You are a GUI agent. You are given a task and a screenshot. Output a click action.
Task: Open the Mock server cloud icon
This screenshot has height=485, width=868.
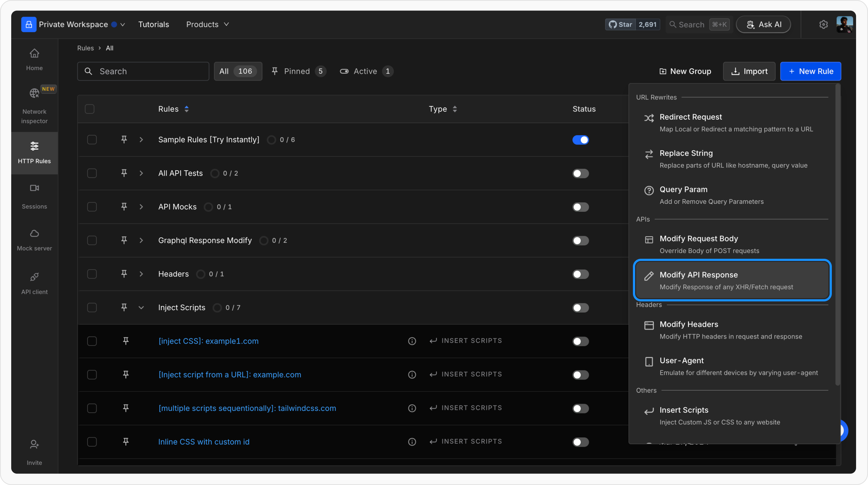pos(34,233)
